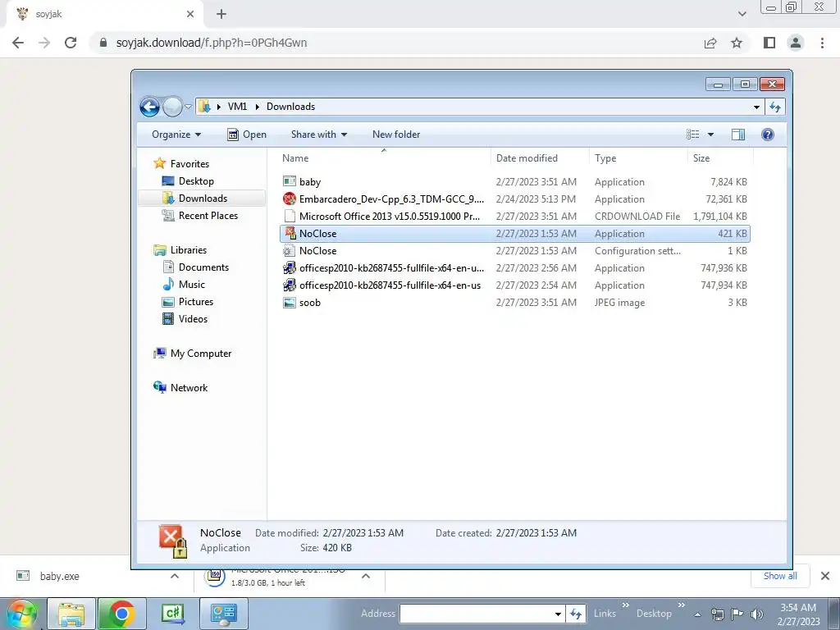The height and width of the screenshot is (630, 840).
Task: Open the Chrome profile avatar
Action: click(x=796, y=43)
